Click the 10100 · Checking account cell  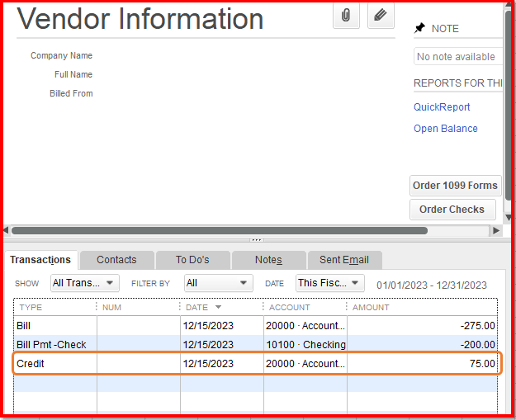click(305, 344)
